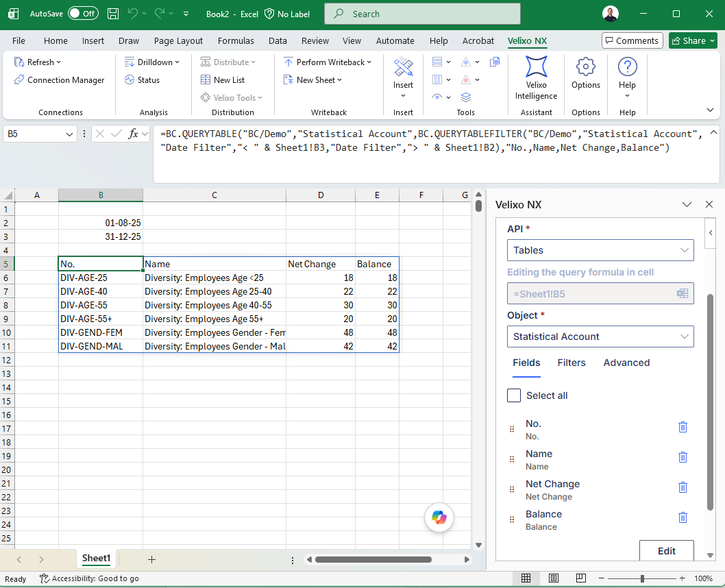Click the zoom slider handle

point(642,578)
